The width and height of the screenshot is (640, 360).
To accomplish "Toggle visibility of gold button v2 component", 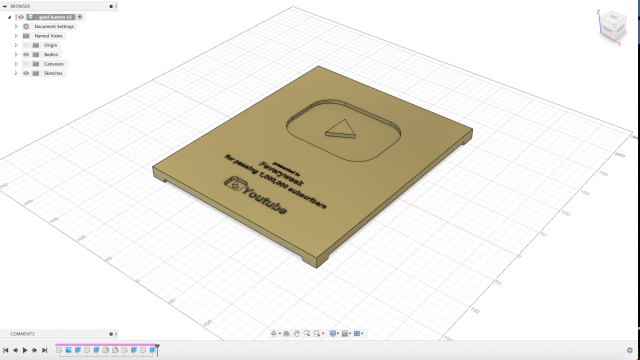I will pos(21,17).
